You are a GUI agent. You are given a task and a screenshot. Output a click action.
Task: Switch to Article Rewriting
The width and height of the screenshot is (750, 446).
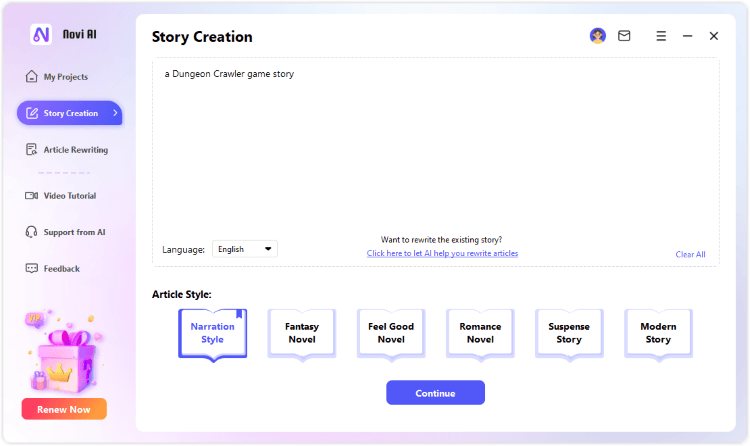[x=66, y=150]
